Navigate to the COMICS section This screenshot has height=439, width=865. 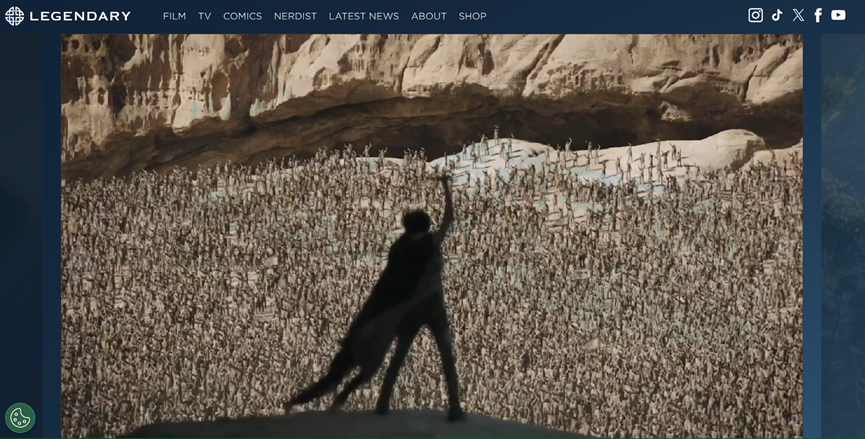(x=242, y=16)
